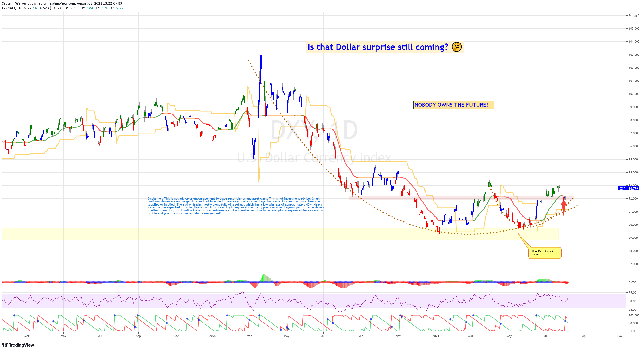Click the 87.000 price axis label
This screenshot has width=644, height=350.
[634, 264]
